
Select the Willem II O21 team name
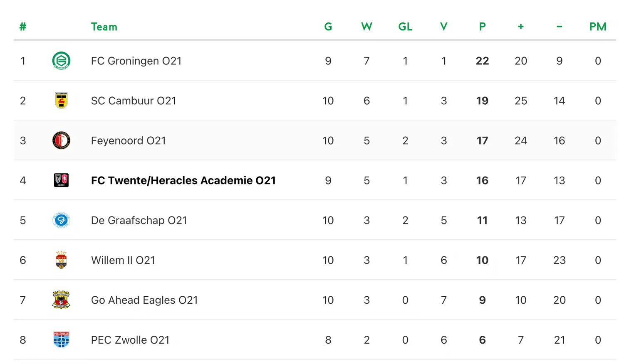click(x=123, y=260)
